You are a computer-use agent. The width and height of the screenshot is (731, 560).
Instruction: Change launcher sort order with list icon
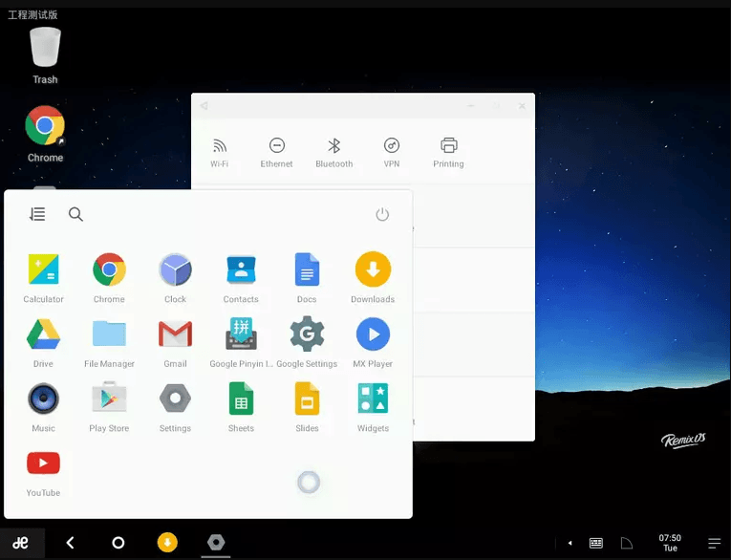pos(37,214)
